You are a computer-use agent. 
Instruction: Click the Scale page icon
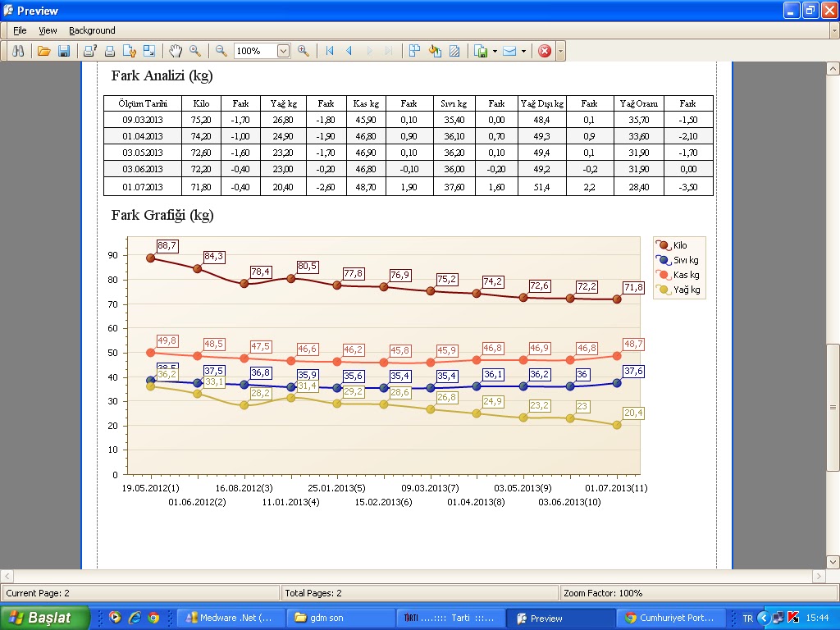coord(149,51)
